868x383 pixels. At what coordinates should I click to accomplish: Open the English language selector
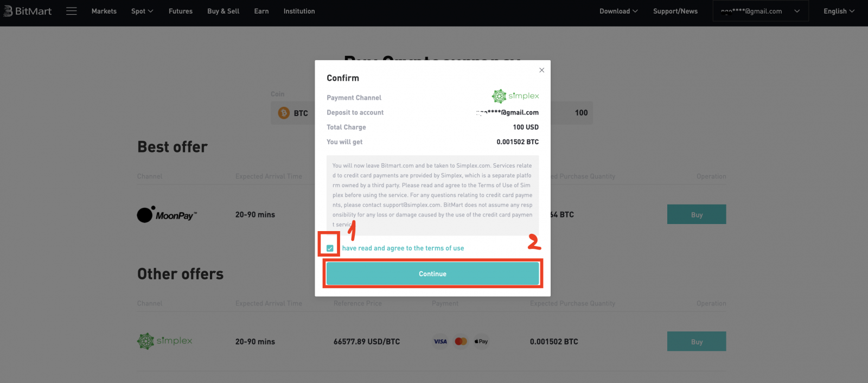tap(839, 11)
